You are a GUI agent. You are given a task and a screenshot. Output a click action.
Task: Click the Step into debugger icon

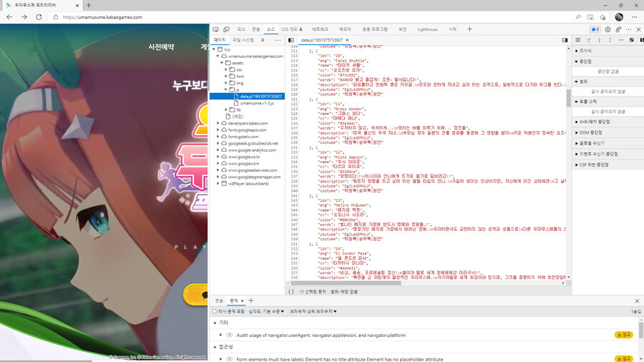click(599, 40)
